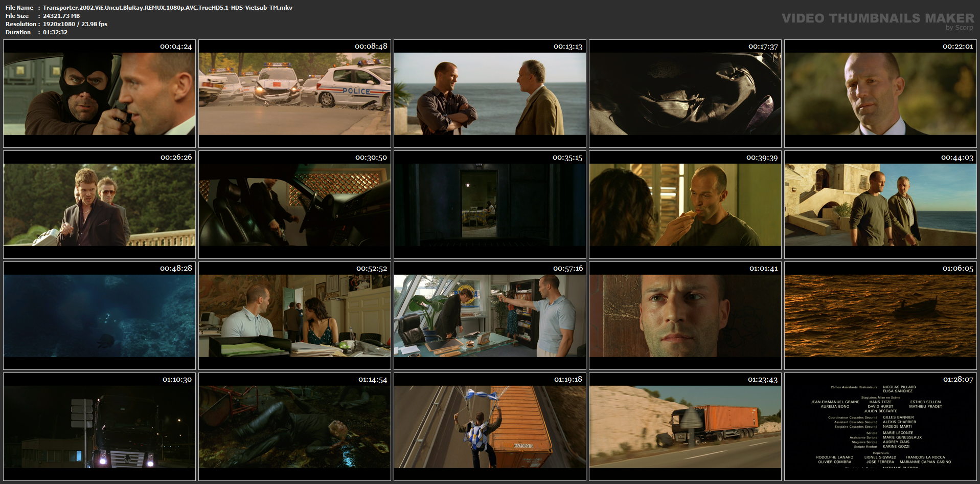Open the thumbnail at 00:57:16

[x=490, y=316]
